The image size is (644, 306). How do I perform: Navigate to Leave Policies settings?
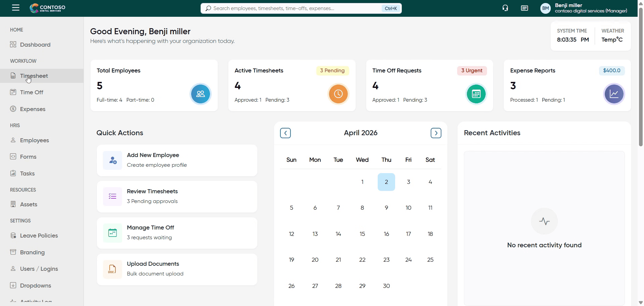point(39,236)
